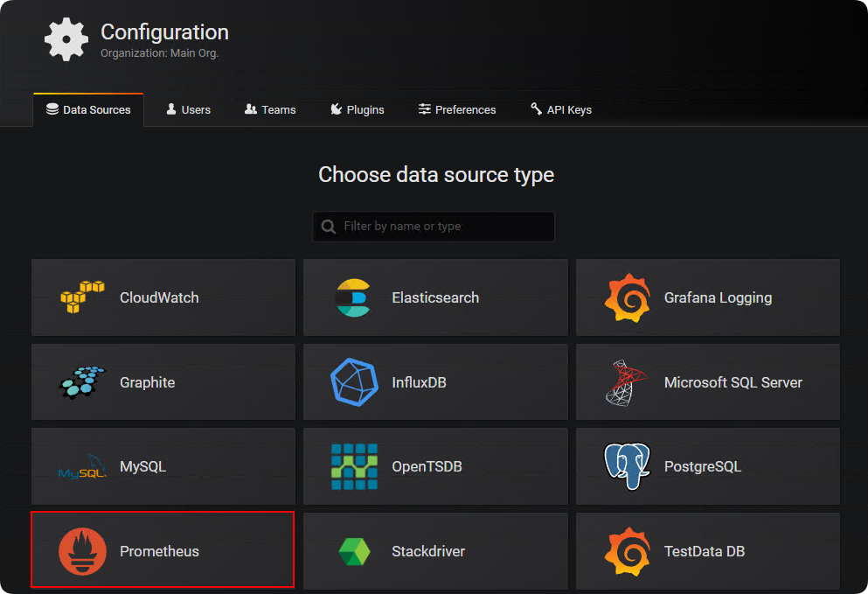Choose the Grafana Logging swirl icon
Viewport: 868px width, 594px height.
pos(628,297)
